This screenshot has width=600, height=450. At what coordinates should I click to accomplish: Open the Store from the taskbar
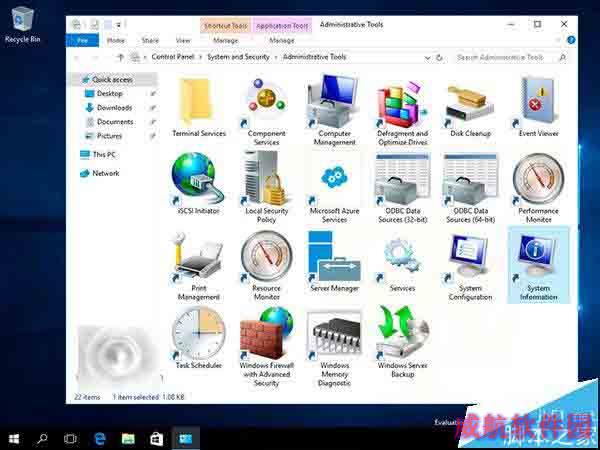click(x=157, y=439)
